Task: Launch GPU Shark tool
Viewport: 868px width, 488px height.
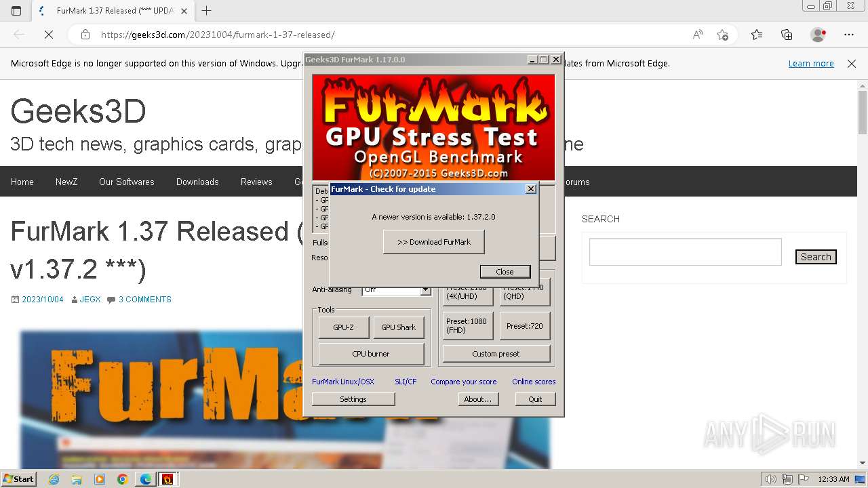Action: tap(399, 327)
